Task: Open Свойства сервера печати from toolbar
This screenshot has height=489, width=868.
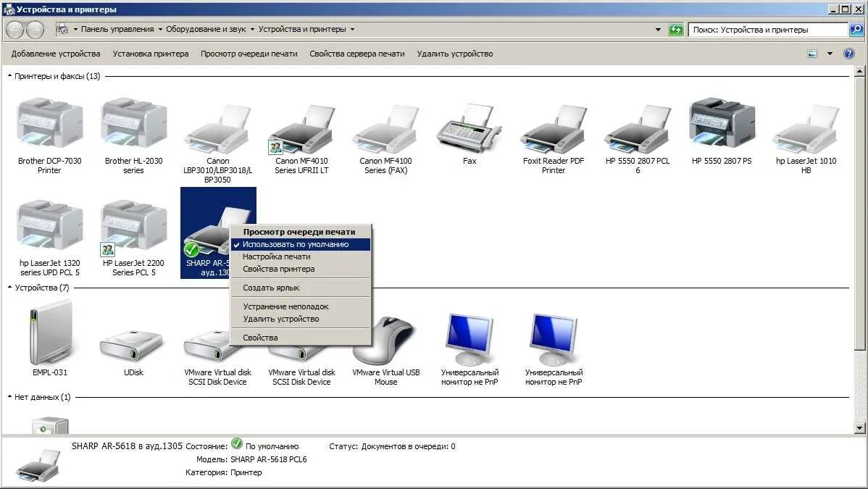Action: [x=357, y=54]
